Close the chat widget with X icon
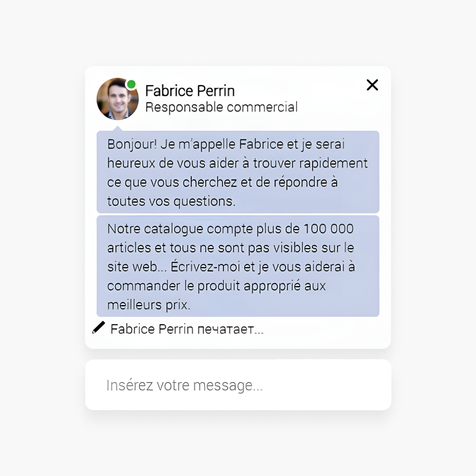476x476 pixels. click(x=372, y=85)
